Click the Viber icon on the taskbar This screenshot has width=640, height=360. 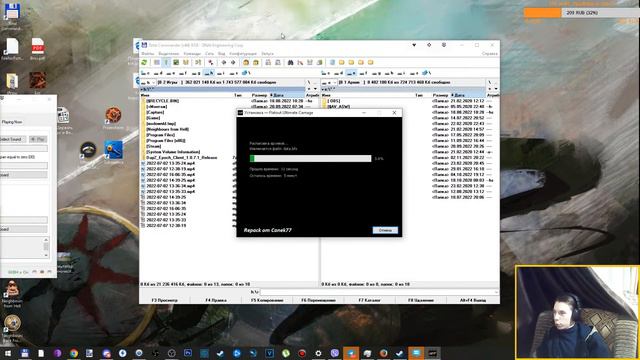click(x=335, y=353)
